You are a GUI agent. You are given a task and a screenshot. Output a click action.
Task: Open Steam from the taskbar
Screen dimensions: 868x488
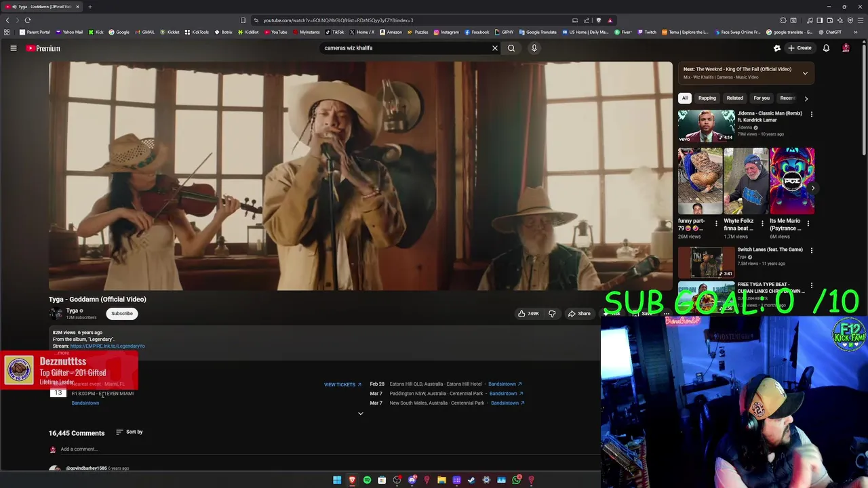click(x=471, y=480)
